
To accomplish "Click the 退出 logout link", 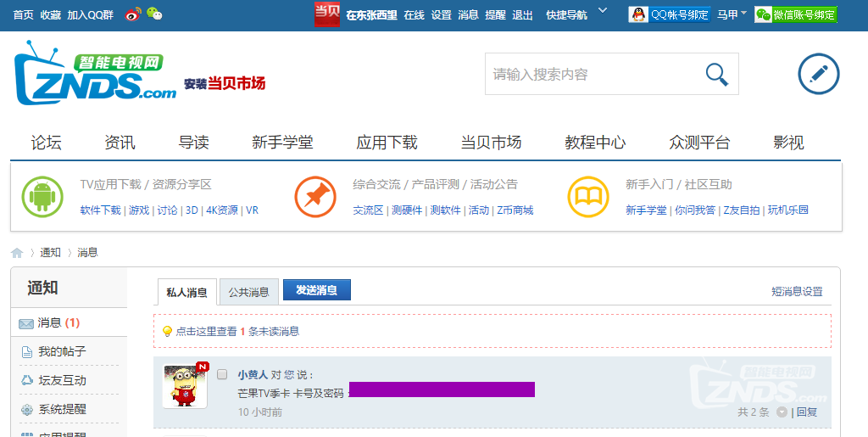I will (522, 15).
